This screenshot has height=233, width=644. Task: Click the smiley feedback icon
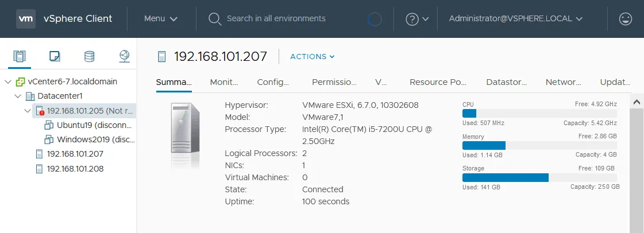pos(626,19)
